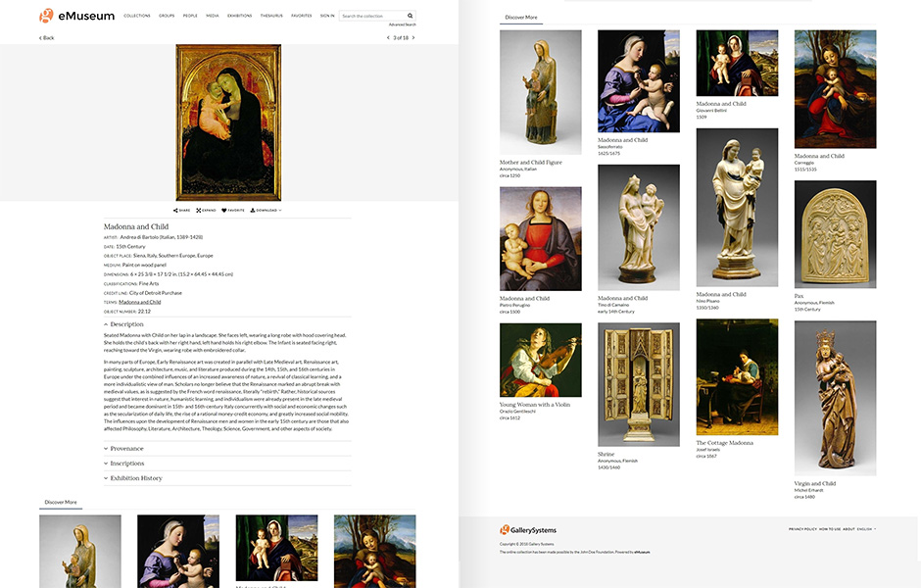The height and width of the screenshot is (588, 921).
Task: Open the Groups menu
Action: click(x=167, y=16)
